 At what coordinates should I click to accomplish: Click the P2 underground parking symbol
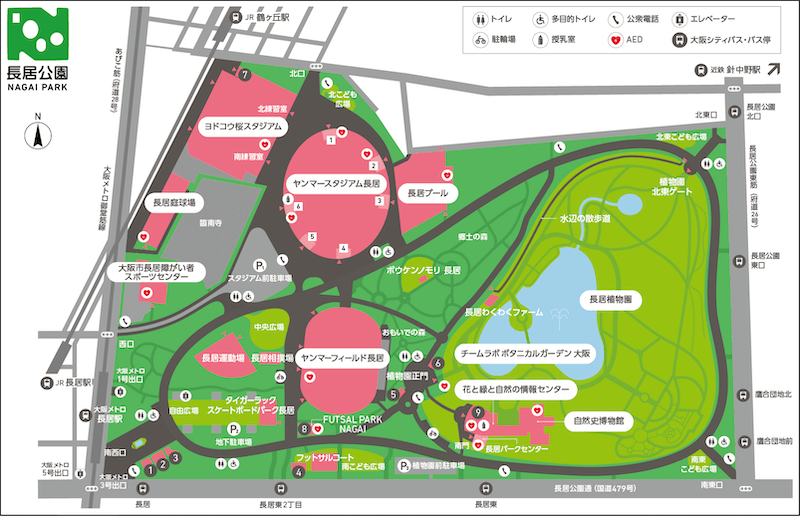click(234, 429)
